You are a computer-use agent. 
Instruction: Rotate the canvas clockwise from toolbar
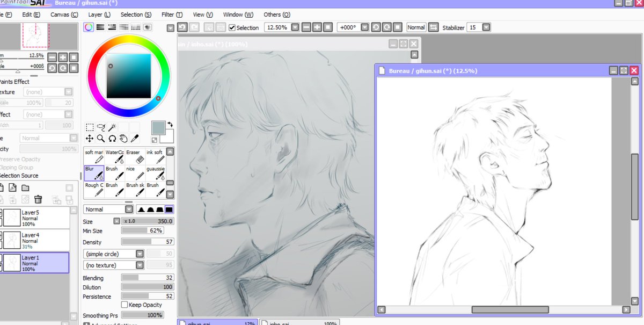point(386,27)
